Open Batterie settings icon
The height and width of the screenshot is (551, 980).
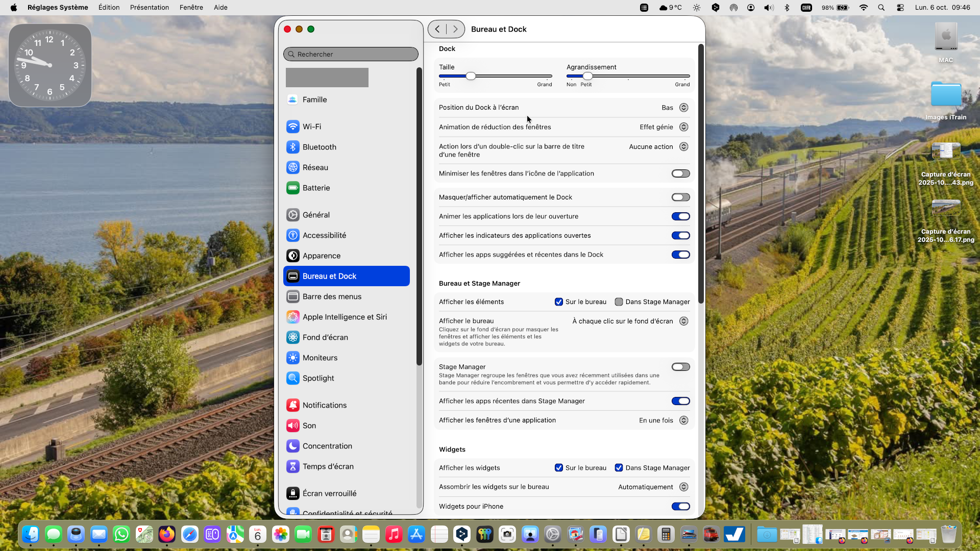coord(292,188)
